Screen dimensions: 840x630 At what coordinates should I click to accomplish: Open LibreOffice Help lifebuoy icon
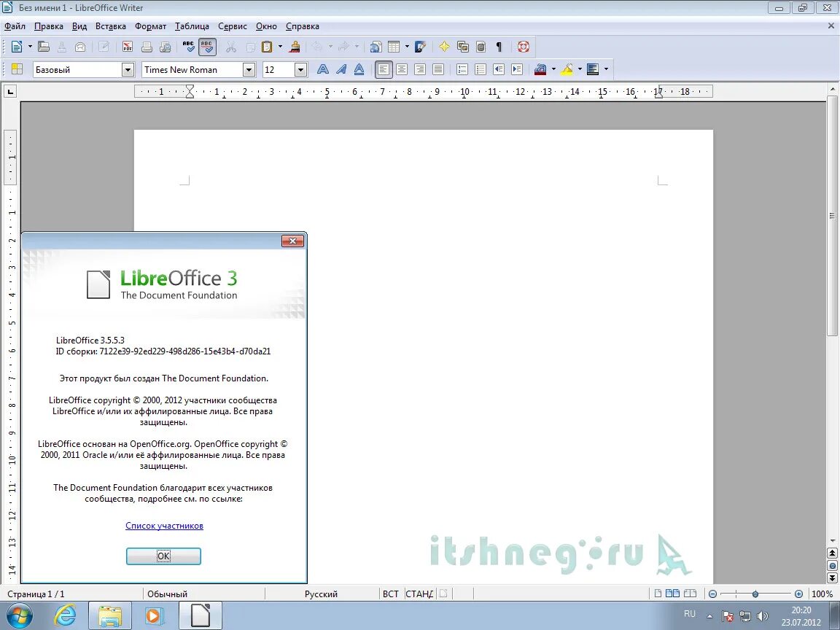tap(524, 47)
